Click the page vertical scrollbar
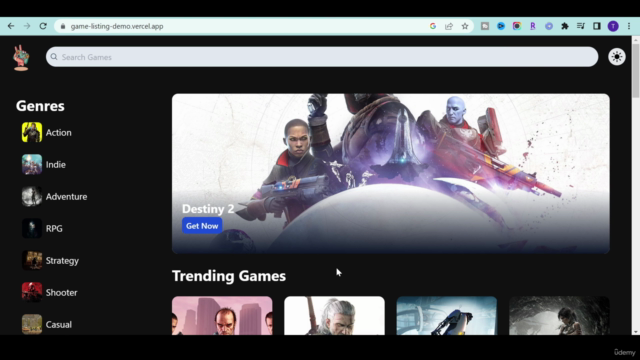The width and height of the screenshot is (640, 360). coord(635,185)
